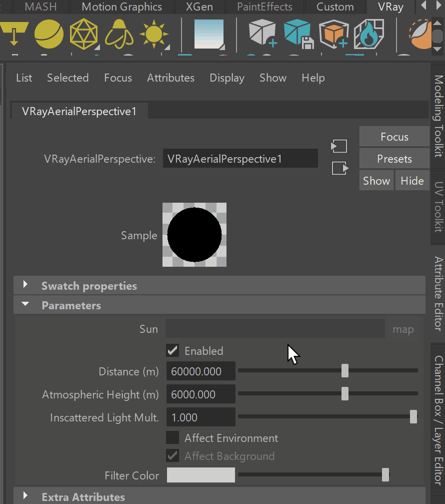Click the Atmospheric Height (m) slider handle
This screenshot has width=445, height=504.
click(x=345, y=394)
